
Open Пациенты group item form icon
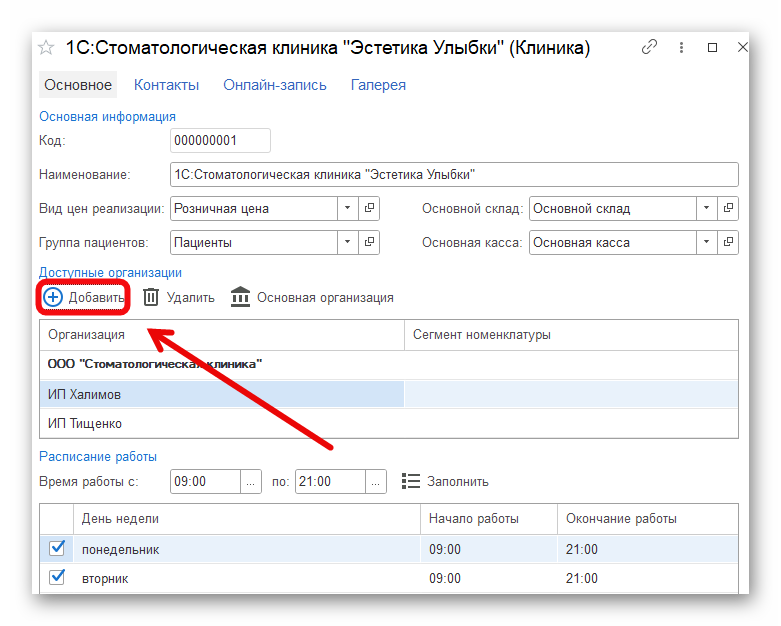(369, 242)
